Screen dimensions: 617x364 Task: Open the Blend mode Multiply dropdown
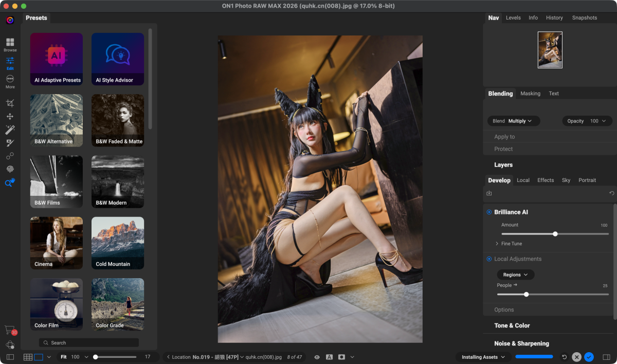[513, 121]
